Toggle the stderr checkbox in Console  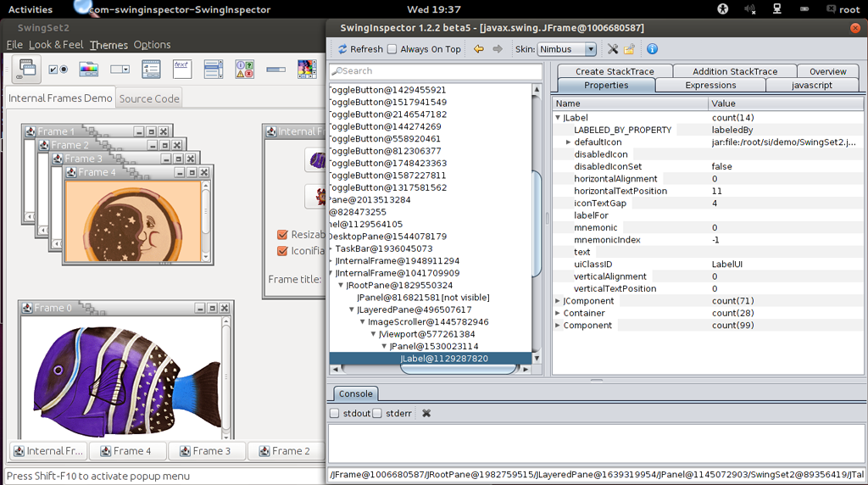377,414
